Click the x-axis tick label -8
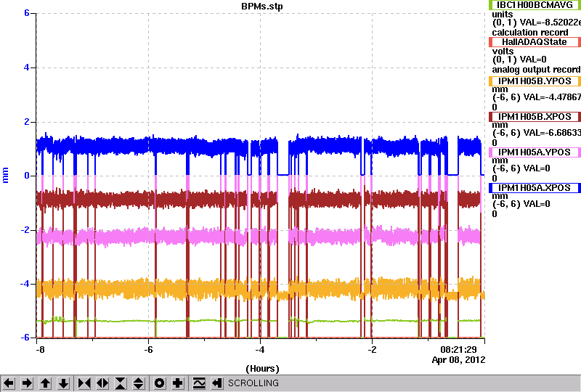Viewport: 581px width, 392px height. 41,350
